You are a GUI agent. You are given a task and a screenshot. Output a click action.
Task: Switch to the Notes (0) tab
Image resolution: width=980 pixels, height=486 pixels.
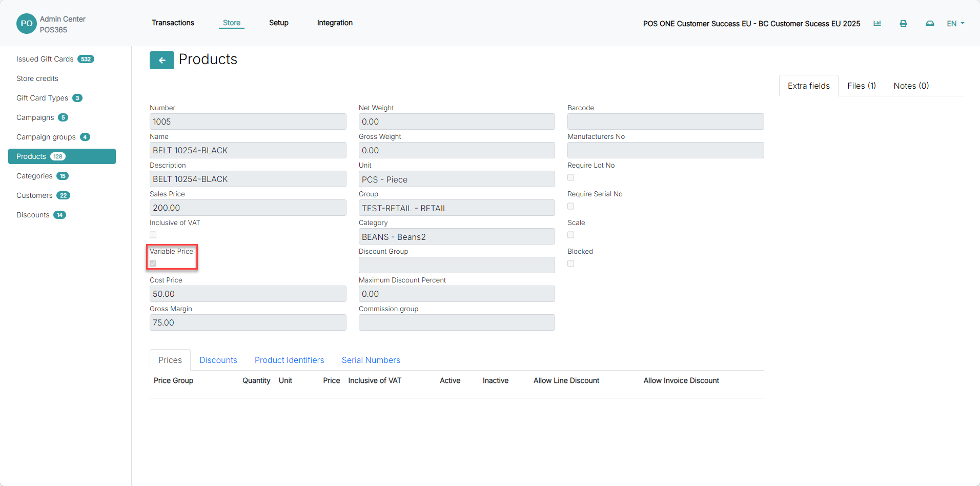[x=911, y=86]
